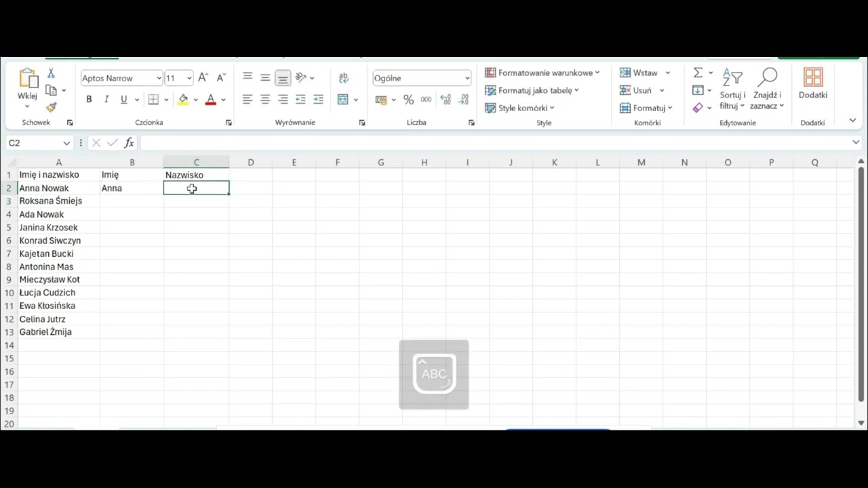Align text to the left
This screenshot has width=868, height=488.
pos(248,100)
